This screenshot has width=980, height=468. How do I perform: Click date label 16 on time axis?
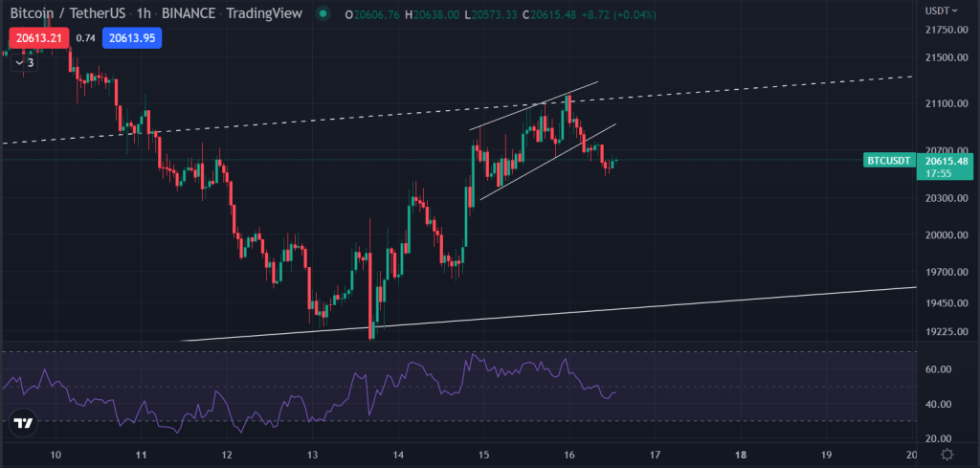[569, 455]
